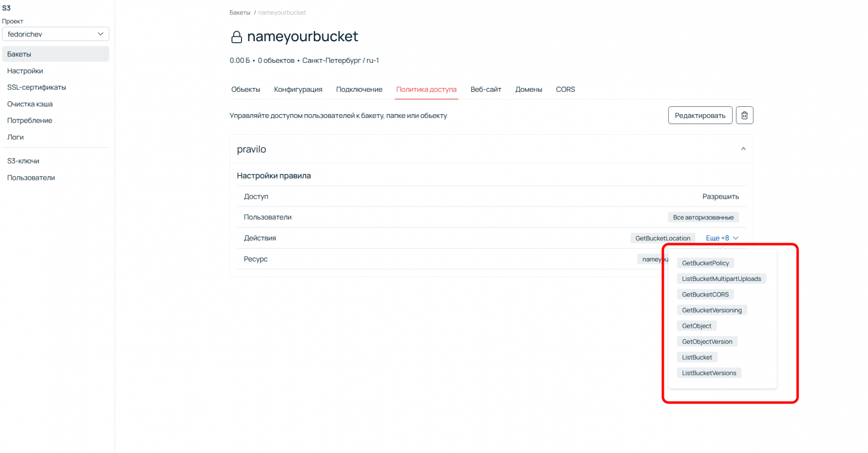Click the GetObject action chip
The image size is (868, 453).
pos(697,326)
